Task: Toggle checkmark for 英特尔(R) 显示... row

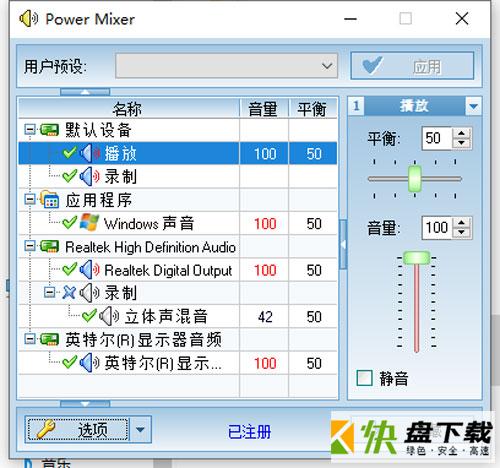Action: [x=69, y=362]
